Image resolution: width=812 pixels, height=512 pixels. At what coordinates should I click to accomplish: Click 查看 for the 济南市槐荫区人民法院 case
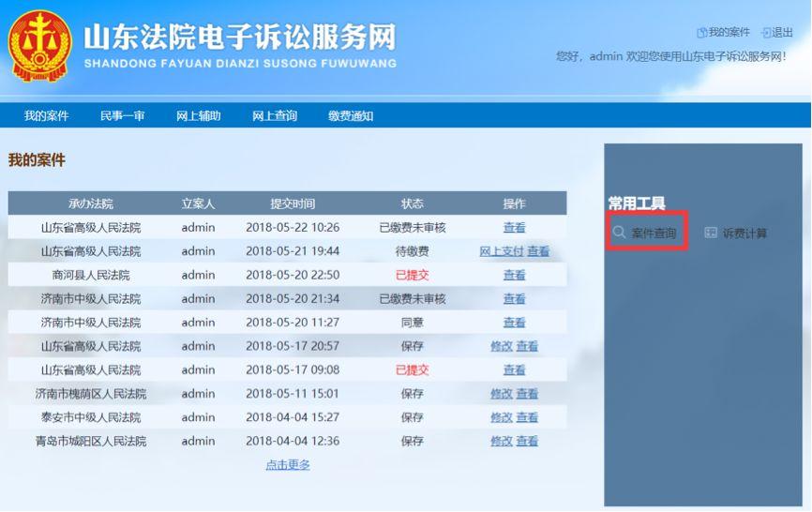[527, 394]
